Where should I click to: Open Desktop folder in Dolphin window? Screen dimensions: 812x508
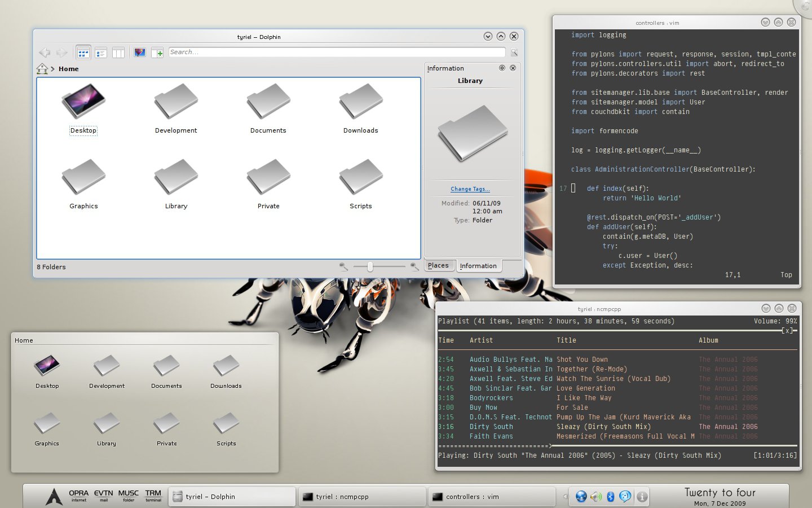[x=83, y=109]
